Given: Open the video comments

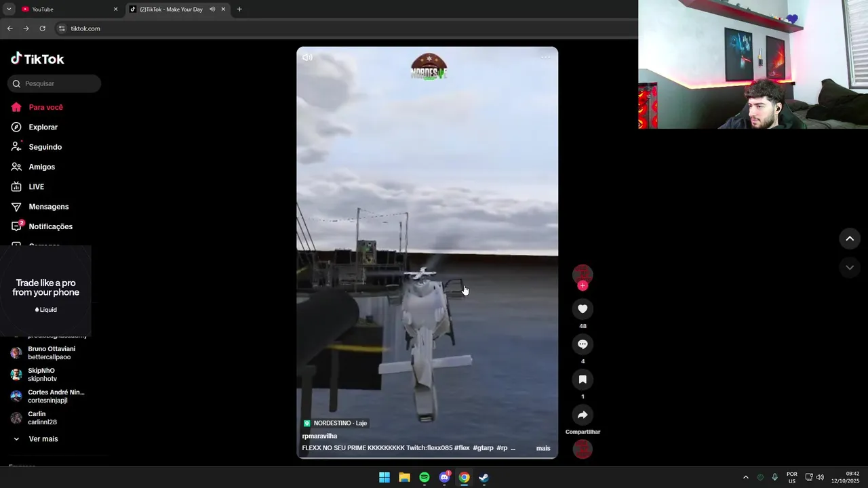Looking at the screenshot, I should 583,344.
